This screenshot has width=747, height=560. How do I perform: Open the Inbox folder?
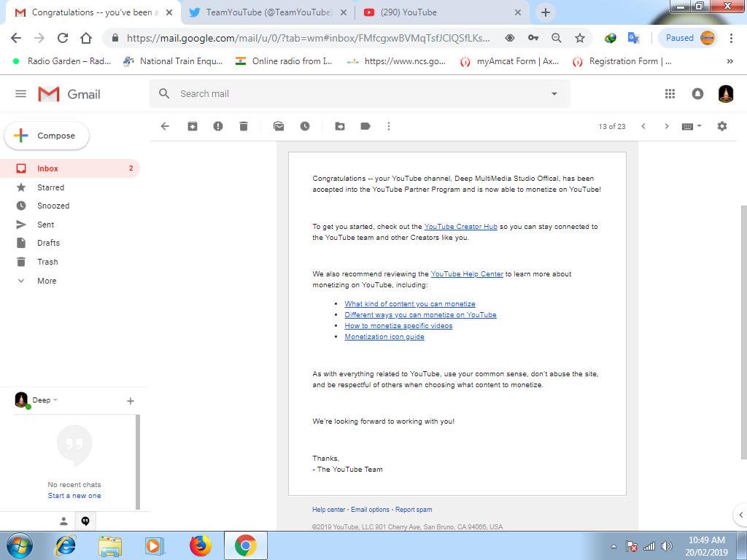point(69,168)
